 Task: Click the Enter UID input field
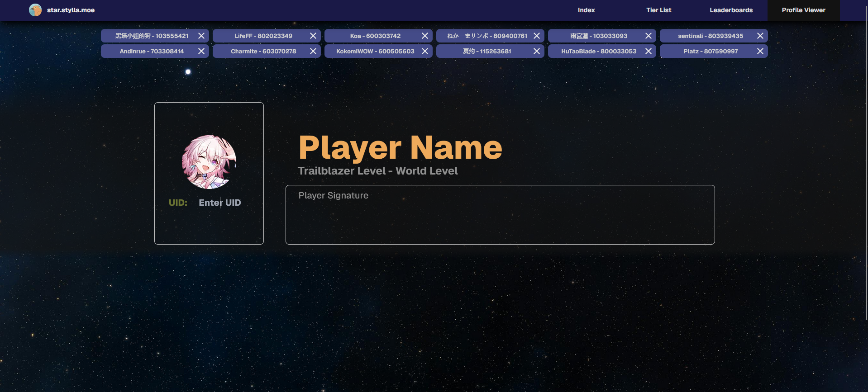point(220,203)
